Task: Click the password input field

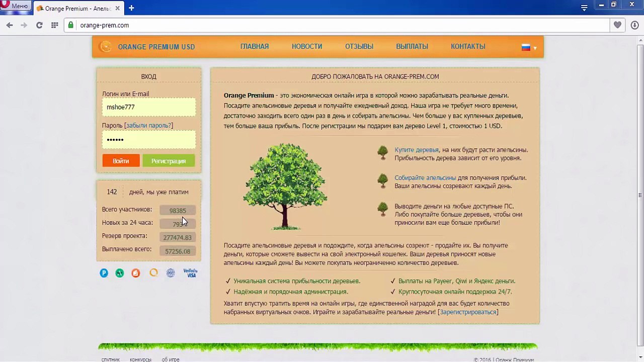Action: tap(149, 139)
